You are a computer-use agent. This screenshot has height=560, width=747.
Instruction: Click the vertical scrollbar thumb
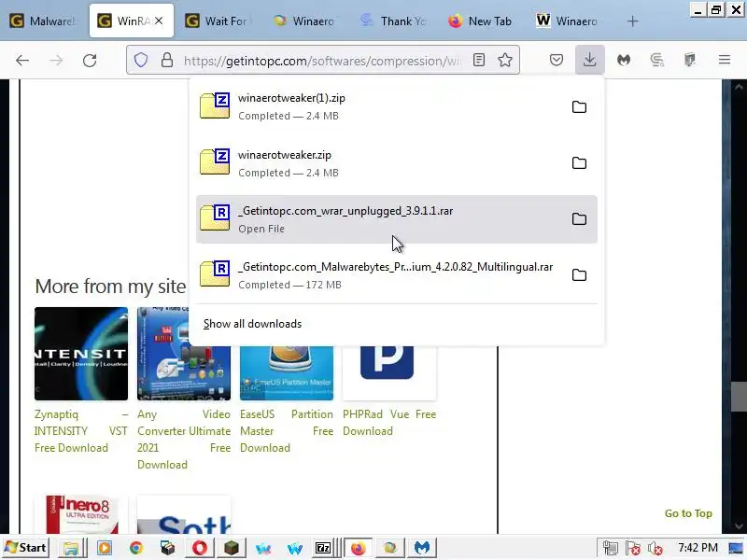click(x=739, y=396)
